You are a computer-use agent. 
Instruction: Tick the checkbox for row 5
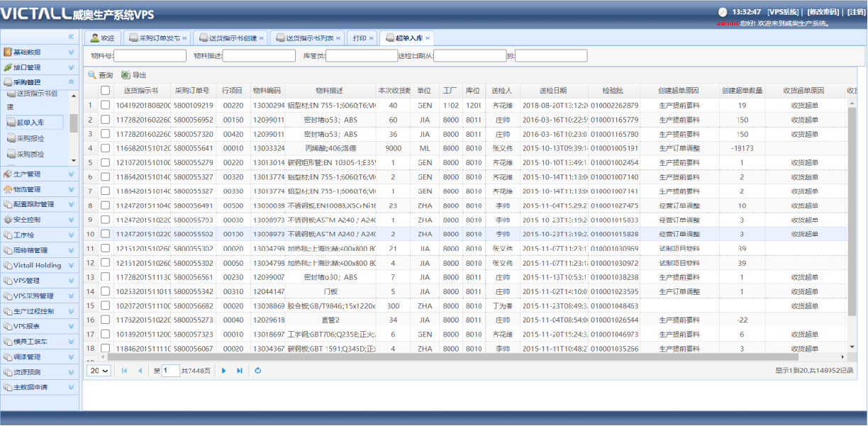(105, 163)
